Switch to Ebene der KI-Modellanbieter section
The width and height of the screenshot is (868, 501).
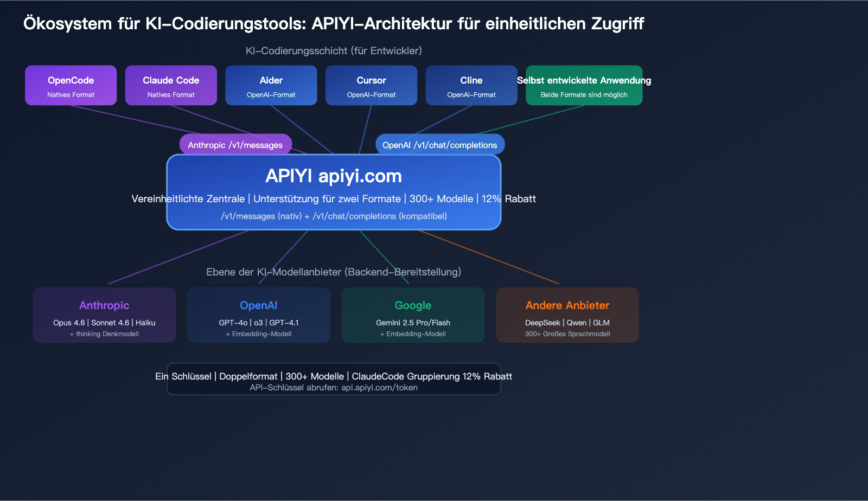click(334, 272)
